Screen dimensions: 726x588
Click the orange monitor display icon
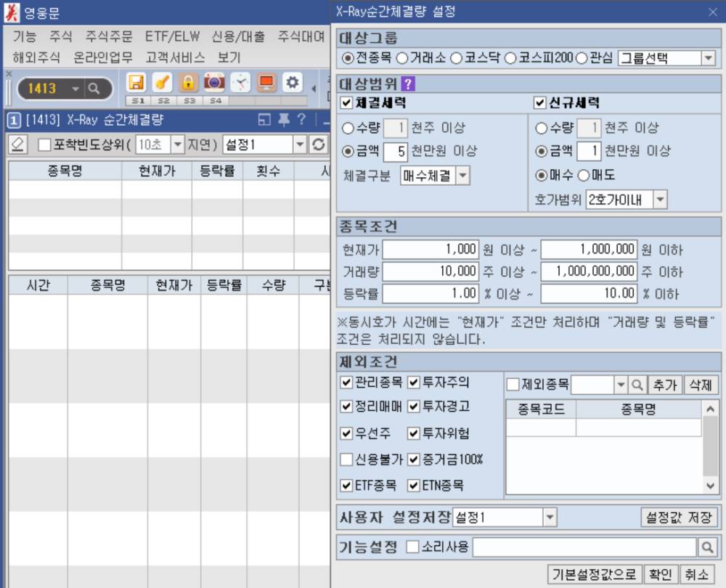coord(266,82)
